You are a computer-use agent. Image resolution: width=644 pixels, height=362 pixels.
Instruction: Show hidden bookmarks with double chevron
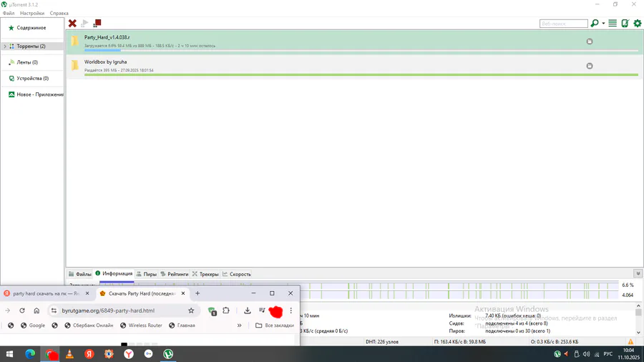(x=239, y=326)
